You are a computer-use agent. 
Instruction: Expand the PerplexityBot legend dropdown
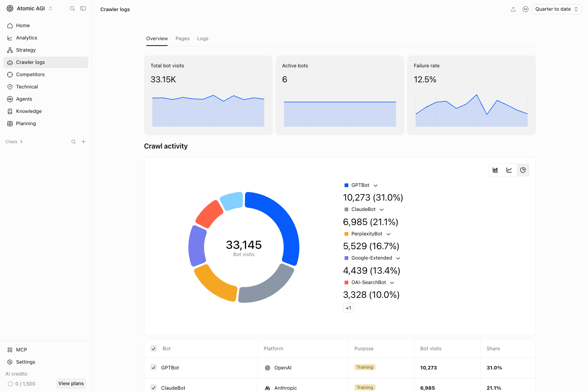click(389, 234)
